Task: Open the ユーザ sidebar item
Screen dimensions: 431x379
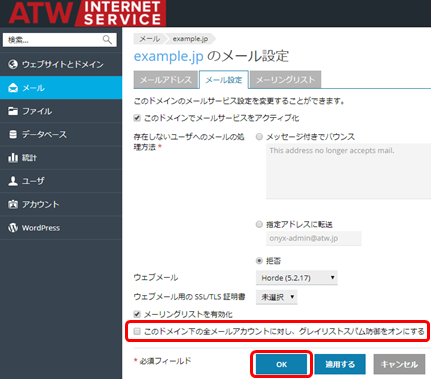Action: pos(61,181)
